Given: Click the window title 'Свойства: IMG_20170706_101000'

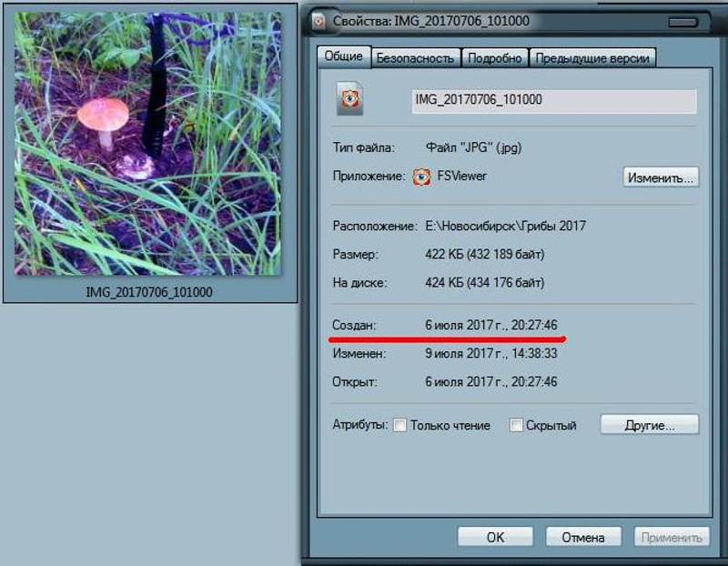Looking at the screenshot, I should tap(430, 21).
